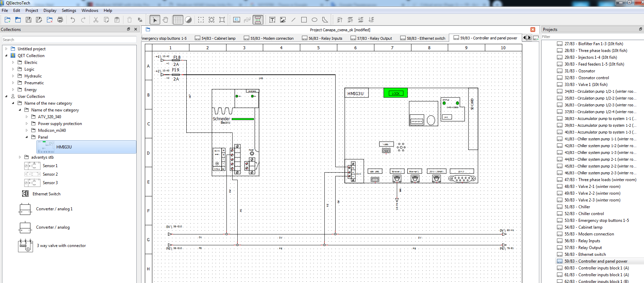Click the Print icon in toolbar
Image resolution: width=644 pixels, height=283 pixels.
60,20
